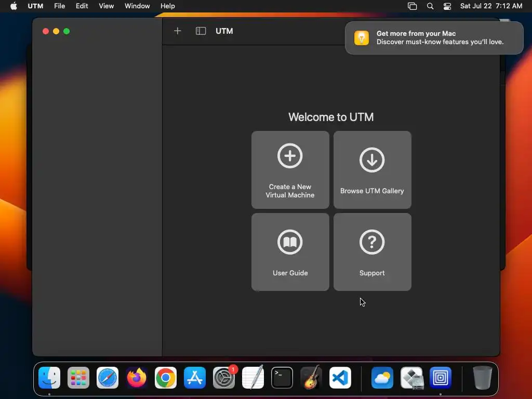The width and height of the screenshot is (532, 399).
Task: Click the Stage Manager menu bar icon
Action: (412, 6)
